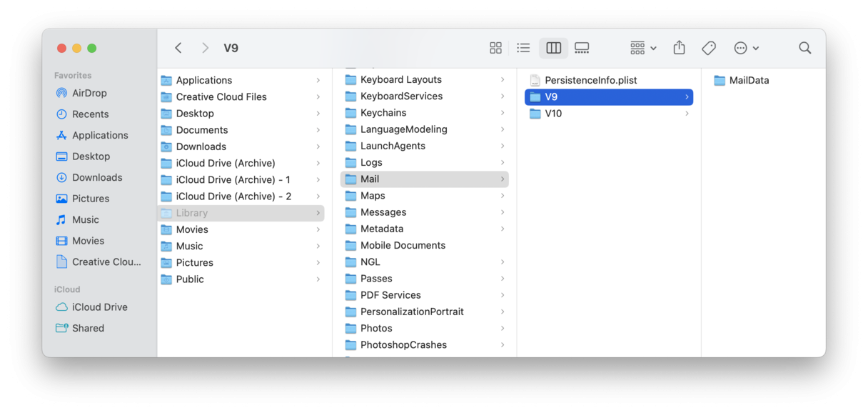The height and width of the screenshot is (413, 868).
Task: Switch to list view
Action: click(x=523, y=48)
